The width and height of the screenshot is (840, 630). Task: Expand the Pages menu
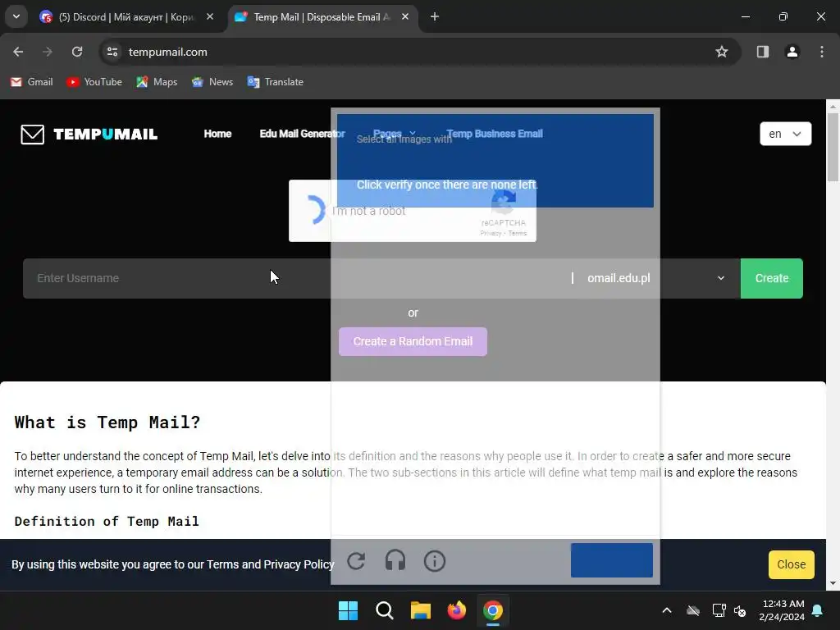point(395,134)
